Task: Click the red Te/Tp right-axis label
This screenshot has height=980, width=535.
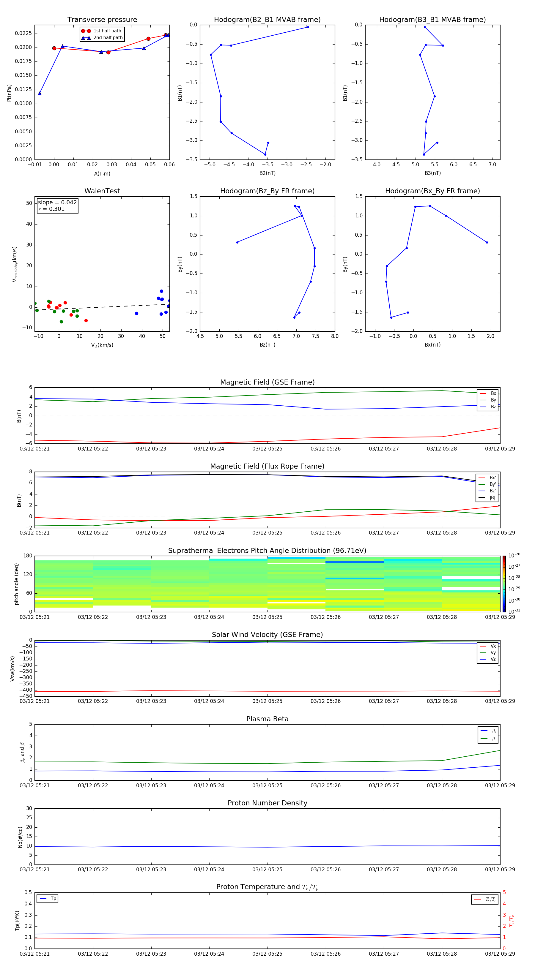Action: (512, 921)
